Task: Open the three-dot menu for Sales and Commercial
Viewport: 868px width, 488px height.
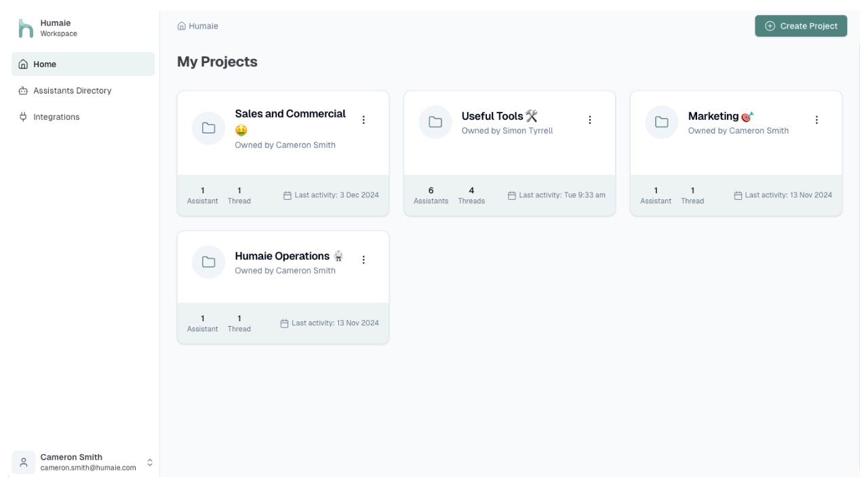Action: click(363, 120)
